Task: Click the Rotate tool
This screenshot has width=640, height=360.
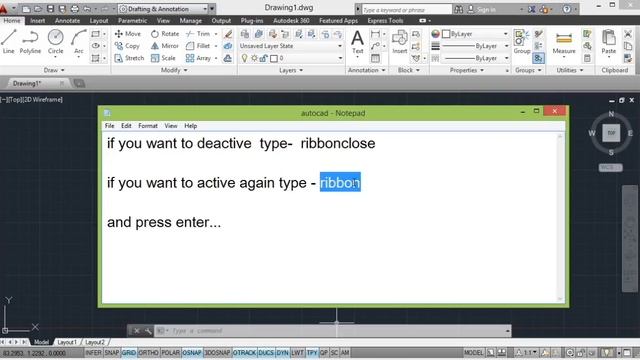Action: [x=165, y=33]
